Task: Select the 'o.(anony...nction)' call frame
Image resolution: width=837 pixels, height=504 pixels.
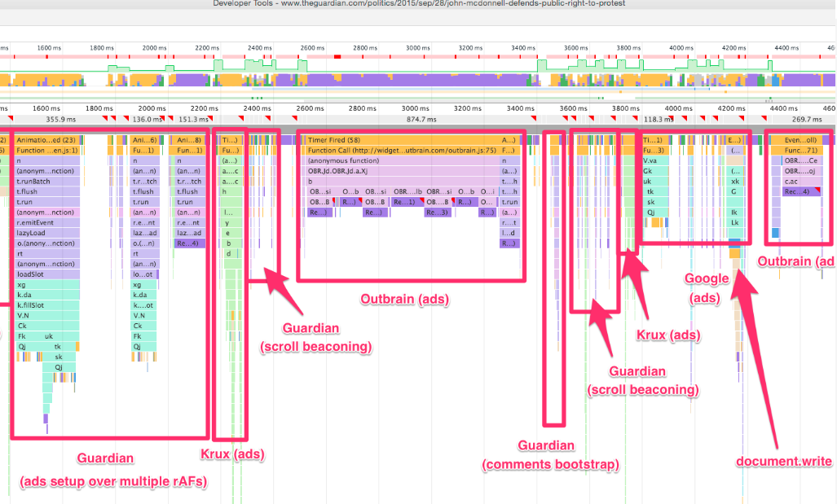Action: [x=47, y=243]
